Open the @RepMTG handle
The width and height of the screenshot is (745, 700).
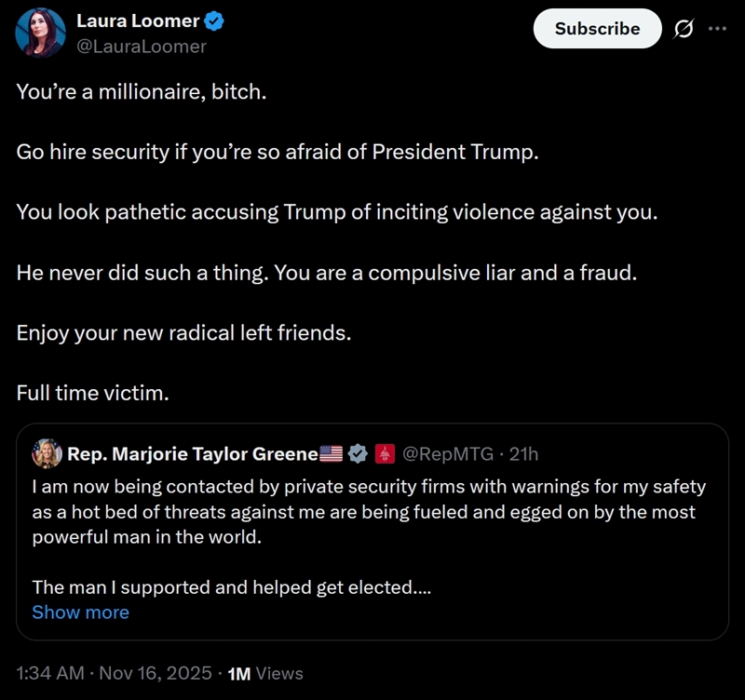448,454
